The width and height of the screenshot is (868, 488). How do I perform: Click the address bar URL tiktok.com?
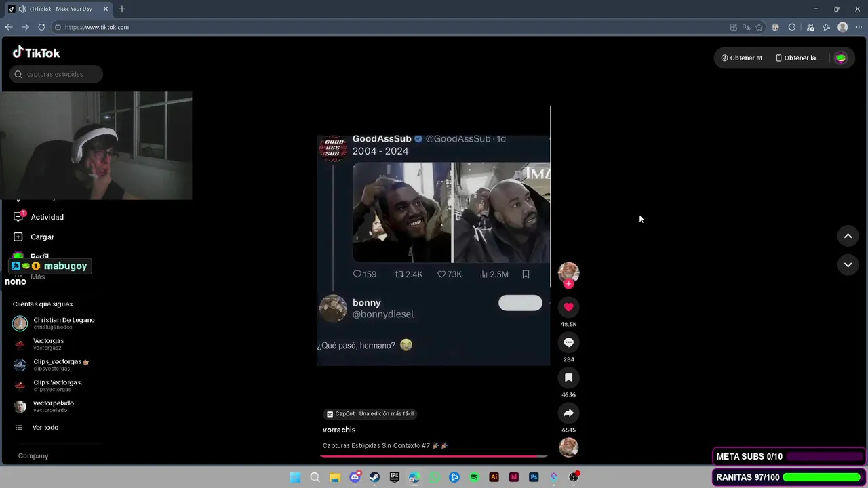point(97,27)
